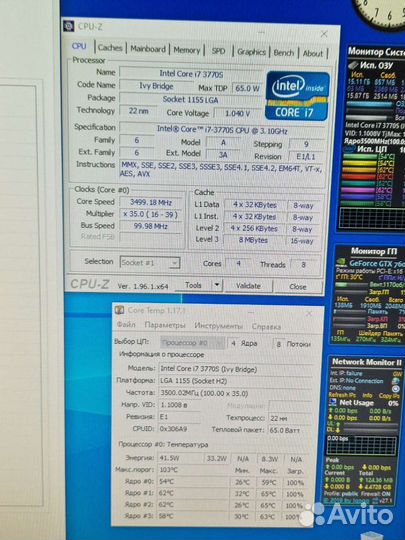Open the Socket #1 selection dropdown
This screenshot has height=540, width=405.
149,262
